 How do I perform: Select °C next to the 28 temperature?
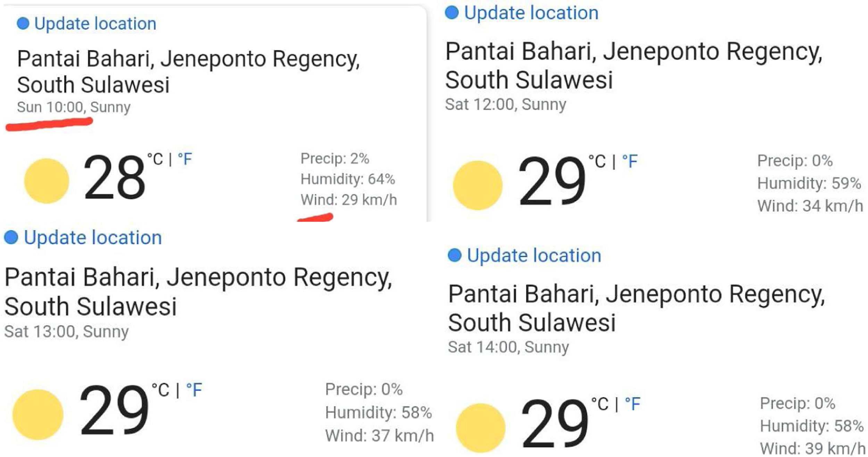point(155,160)
